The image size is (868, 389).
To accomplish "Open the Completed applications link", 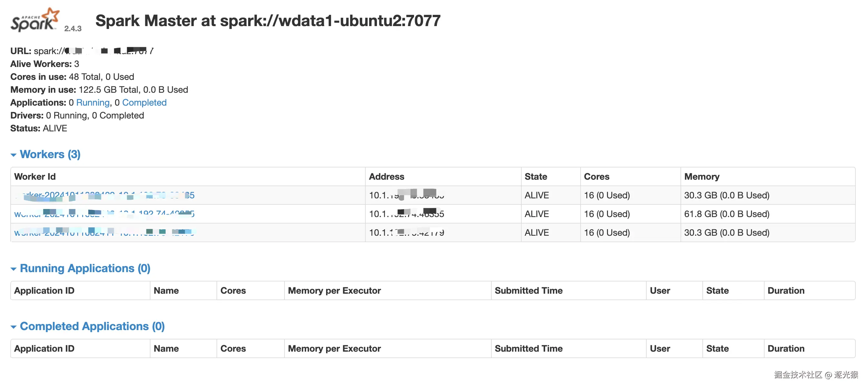I will pos(144,102).
